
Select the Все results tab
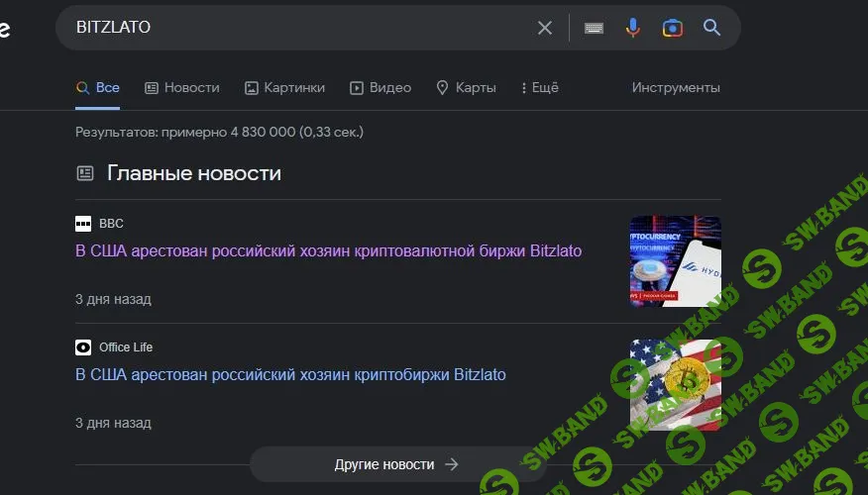[x=98, y=87]
